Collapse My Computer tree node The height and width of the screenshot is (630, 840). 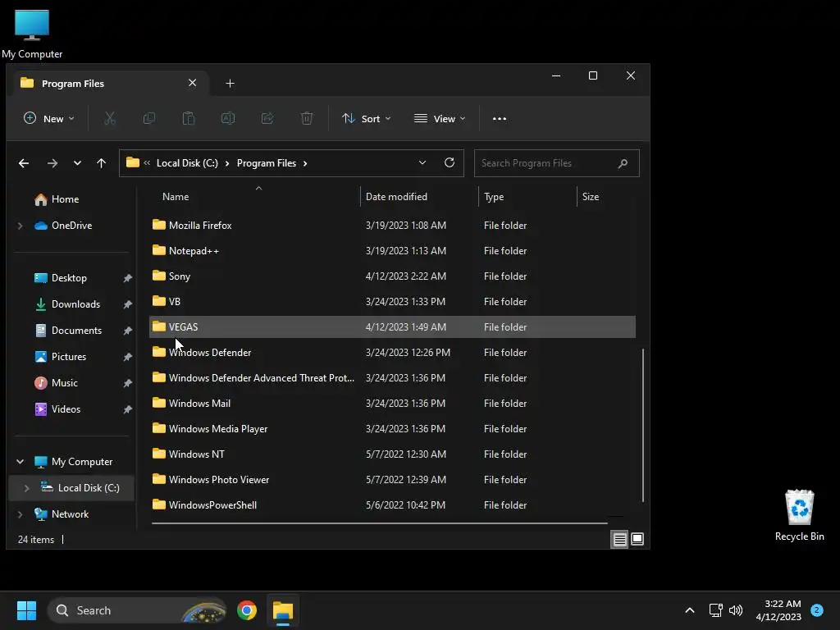[21, 461]
